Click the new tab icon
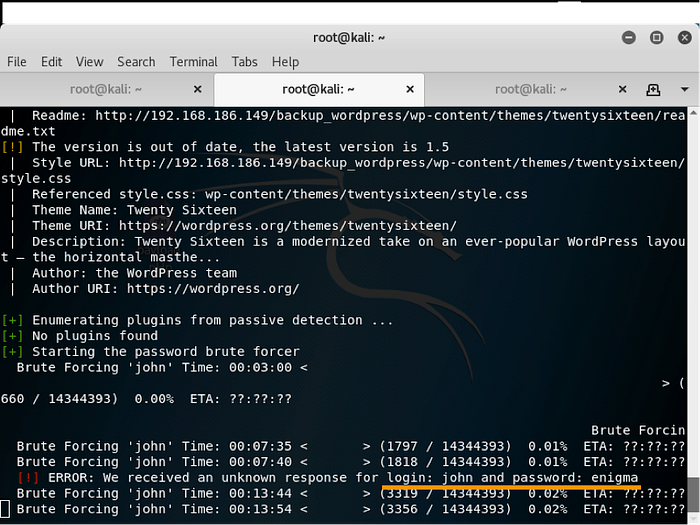The width and height of the screenshot is (700, 525). point(653,89)
